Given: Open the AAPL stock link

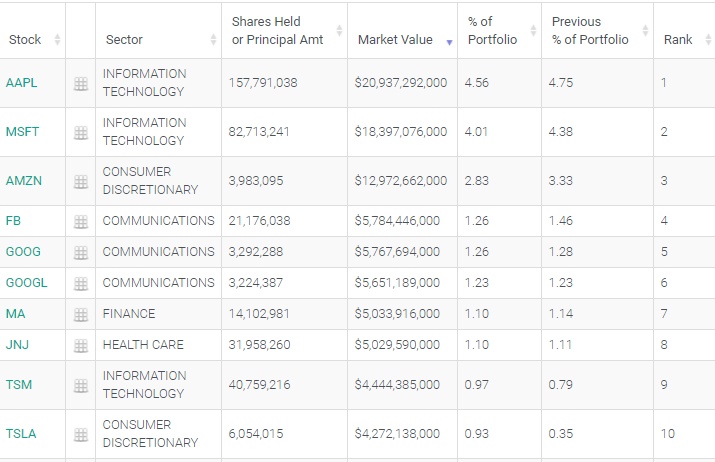Looking at the screenshot, I should [x=21, y=83].
